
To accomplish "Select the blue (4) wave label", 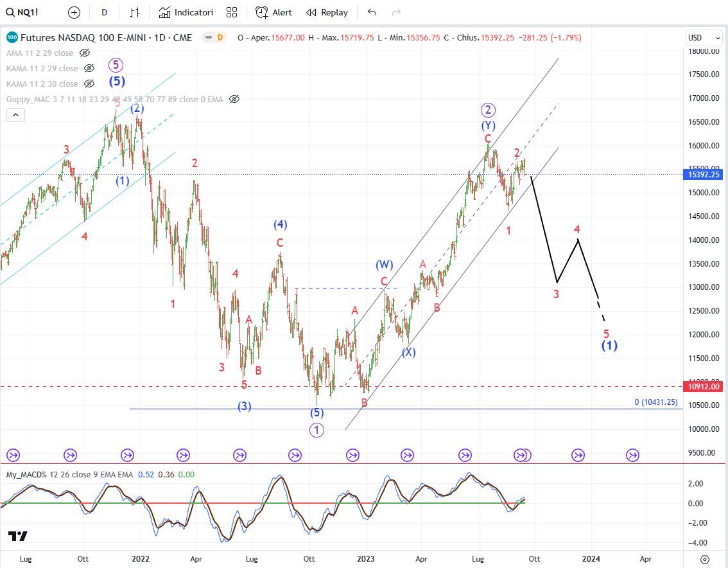I will (280, 225).
